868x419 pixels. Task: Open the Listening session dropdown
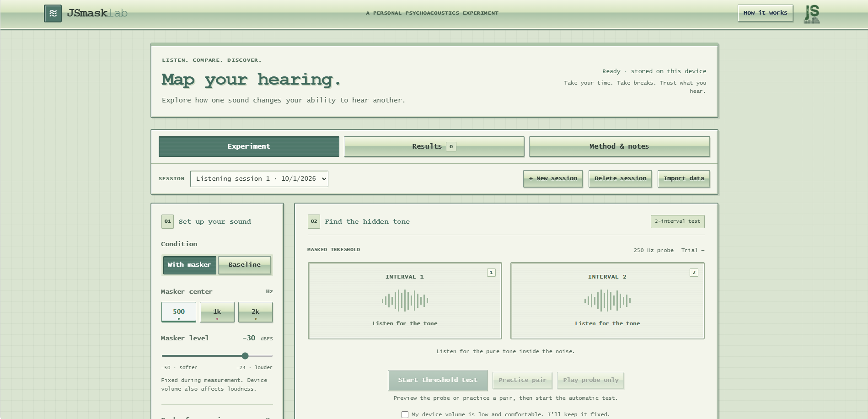coord(259,179)
